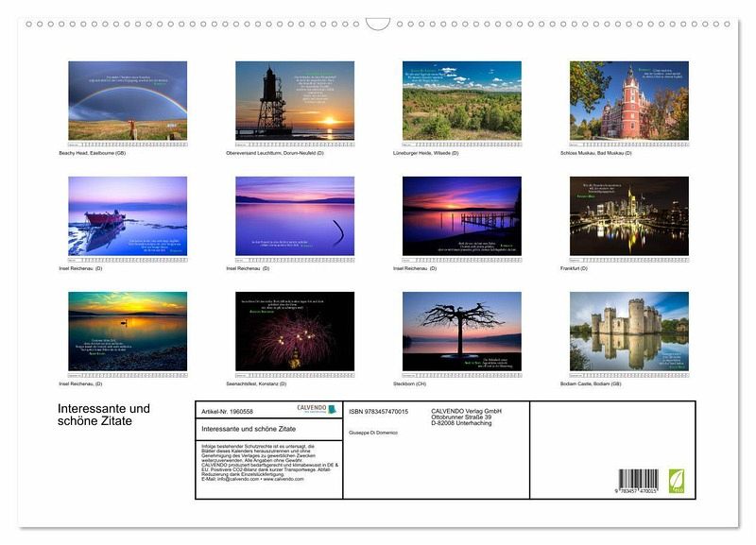The width and height of the screenshot is (756, 545).
Task: Open the Lüneburger Heide landscape thumbnail
Action: 462,101
